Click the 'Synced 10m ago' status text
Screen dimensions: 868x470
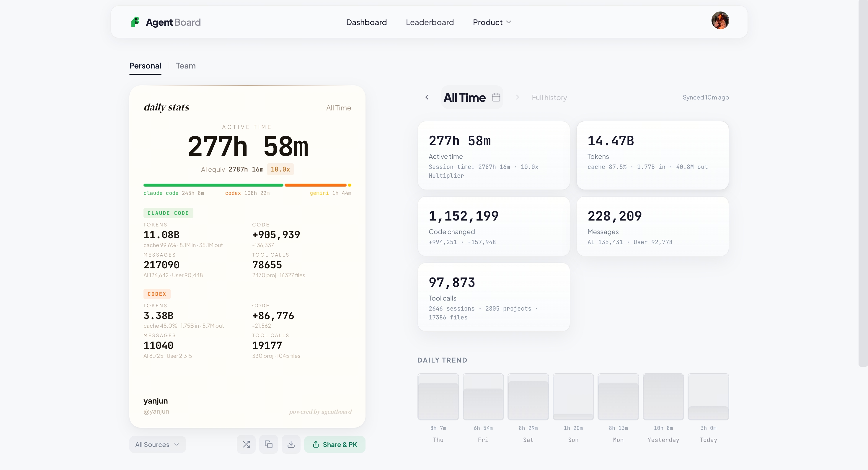706,97
